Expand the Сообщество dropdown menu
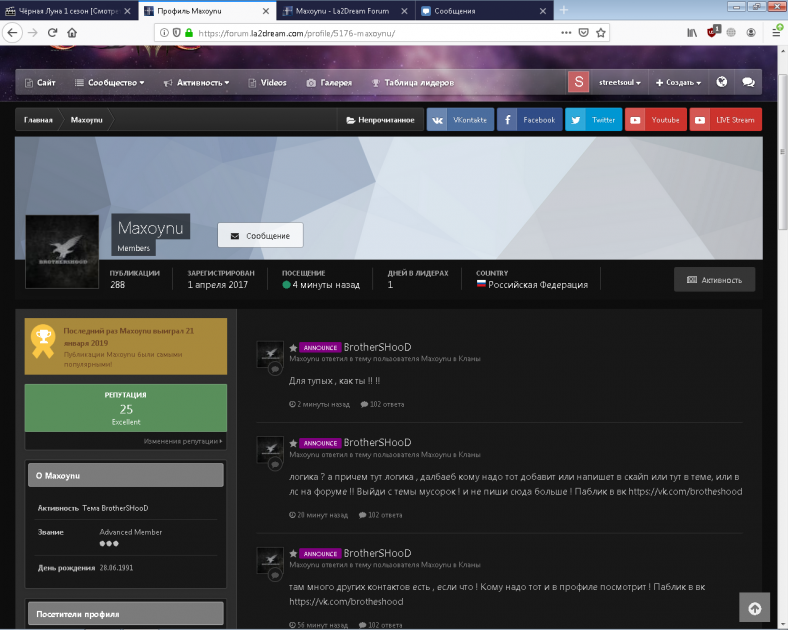788x630 pixels. tap(110, 82)
